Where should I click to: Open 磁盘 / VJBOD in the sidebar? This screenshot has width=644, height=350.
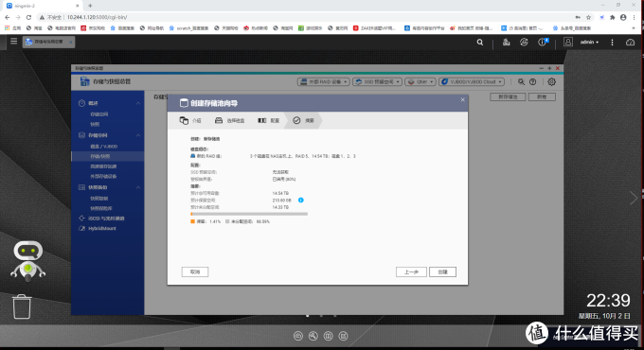(104, 147)
